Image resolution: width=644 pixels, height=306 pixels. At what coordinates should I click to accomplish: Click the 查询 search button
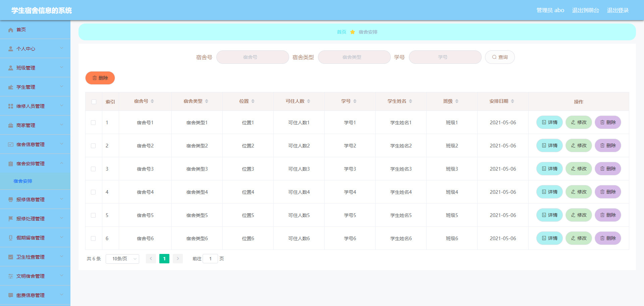coord(500,57)
